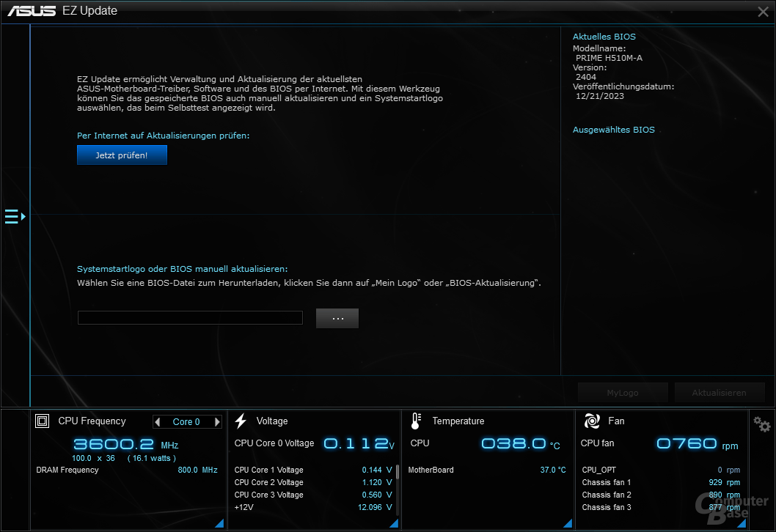The image size is (776, 532).
Task: Open the side menu panel arrow
Action: 15,217
